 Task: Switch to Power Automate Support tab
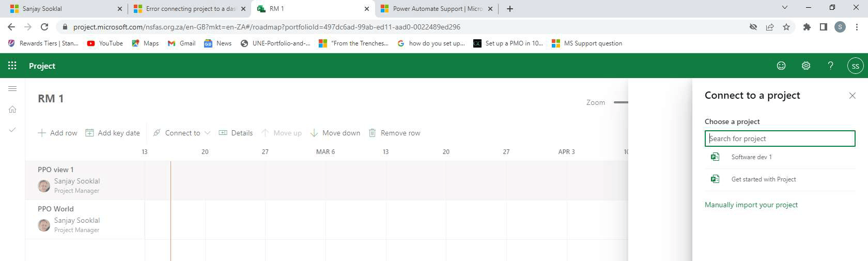(x=437, y=9)
